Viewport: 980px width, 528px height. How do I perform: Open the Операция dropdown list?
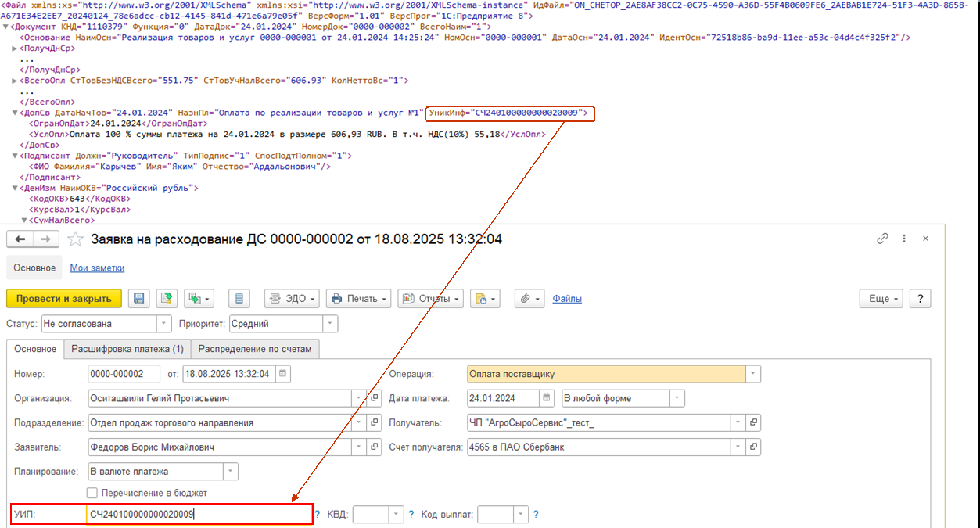point(752,374)
